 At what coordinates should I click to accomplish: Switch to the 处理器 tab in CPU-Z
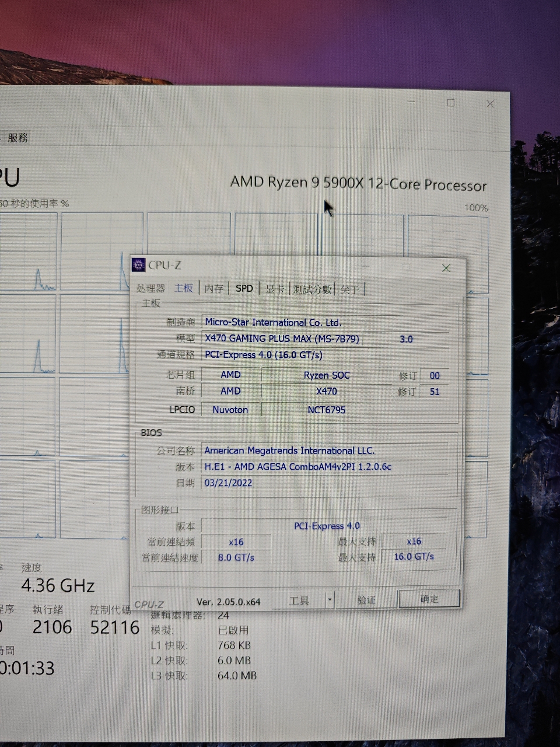click(x=151, y=288)
